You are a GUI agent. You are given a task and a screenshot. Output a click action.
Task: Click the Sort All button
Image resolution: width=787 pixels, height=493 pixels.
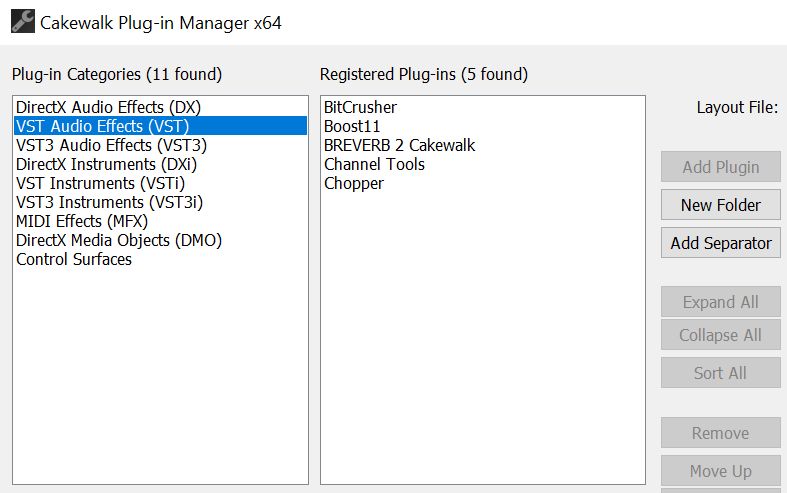click(720, 373)
